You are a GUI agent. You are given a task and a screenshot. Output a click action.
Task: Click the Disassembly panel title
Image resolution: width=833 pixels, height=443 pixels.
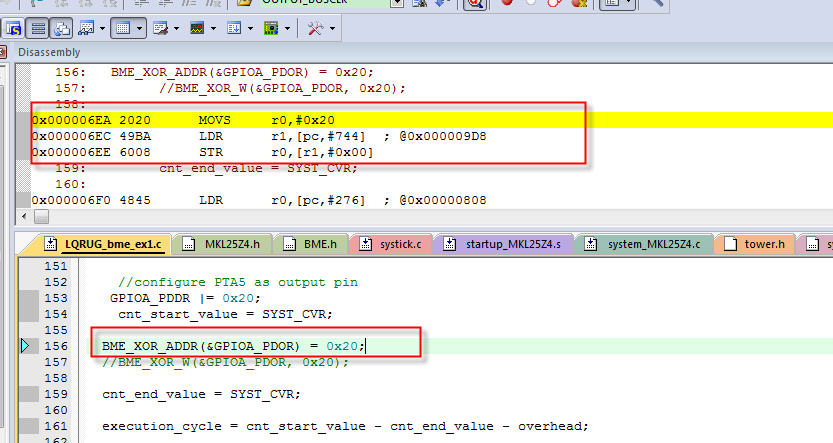coord(49,52)
